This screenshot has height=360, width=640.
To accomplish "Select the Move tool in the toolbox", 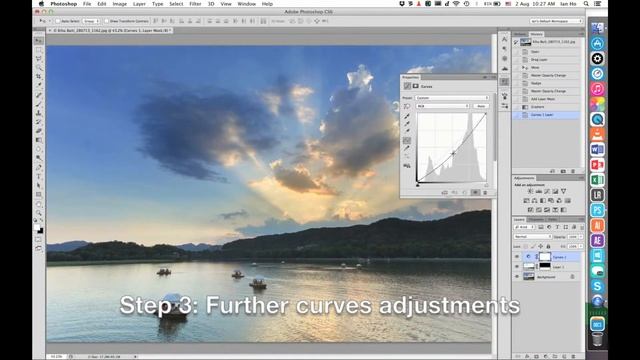I will click(39, 41).
